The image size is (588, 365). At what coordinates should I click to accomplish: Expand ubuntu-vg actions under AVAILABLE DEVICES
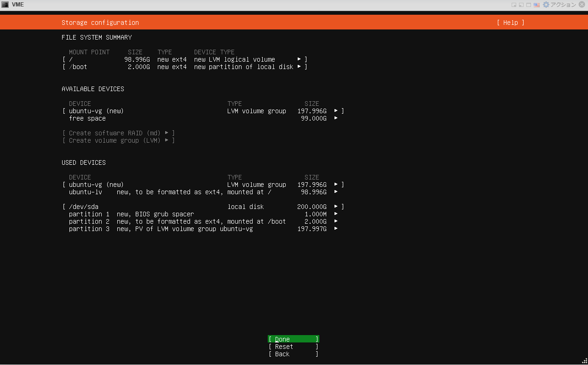point(336,111)
